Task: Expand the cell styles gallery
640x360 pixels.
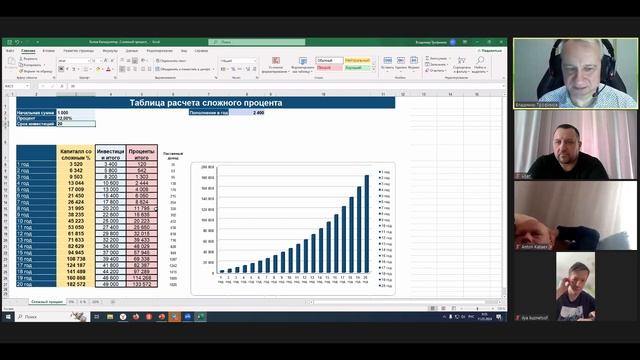Action: (374, 70)
